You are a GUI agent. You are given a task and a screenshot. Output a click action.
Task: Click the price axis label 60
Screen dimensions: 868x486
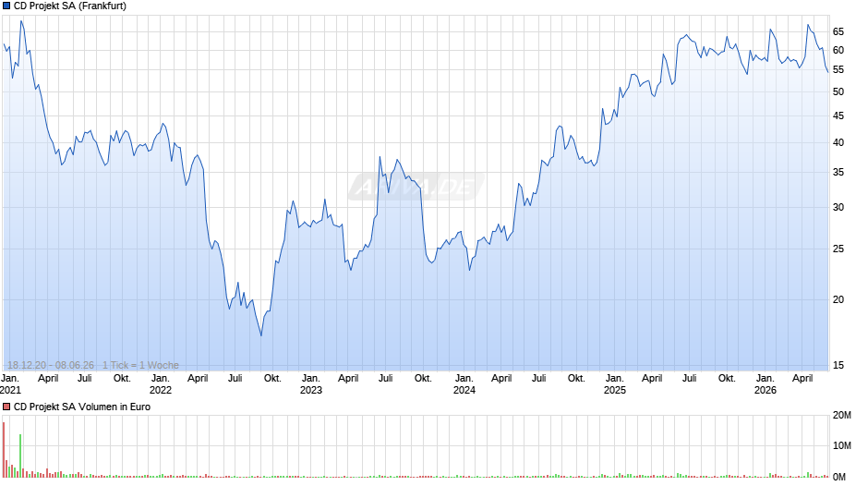[838, 51]
